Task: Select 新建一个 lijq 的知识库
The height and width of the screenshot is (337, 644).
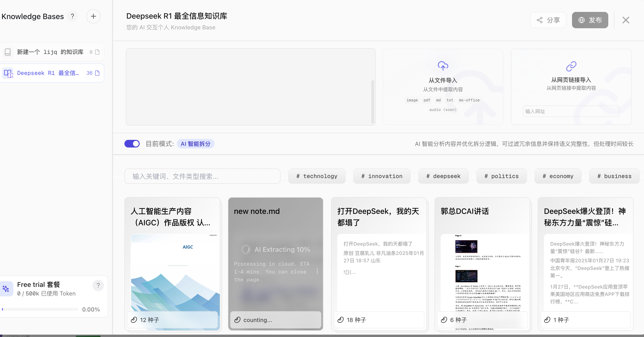Action: [x=52, y=52]
